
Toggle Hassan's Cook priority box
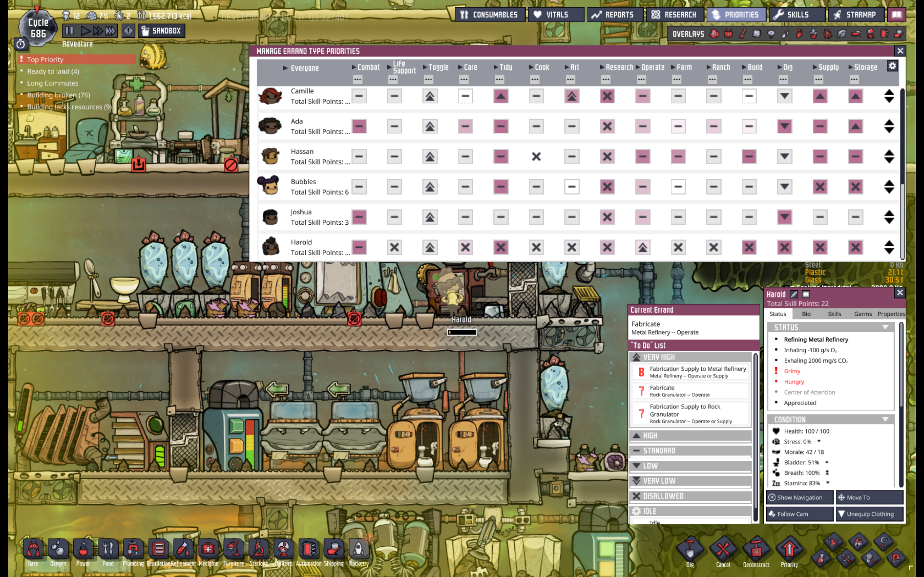tap(536, 157)
